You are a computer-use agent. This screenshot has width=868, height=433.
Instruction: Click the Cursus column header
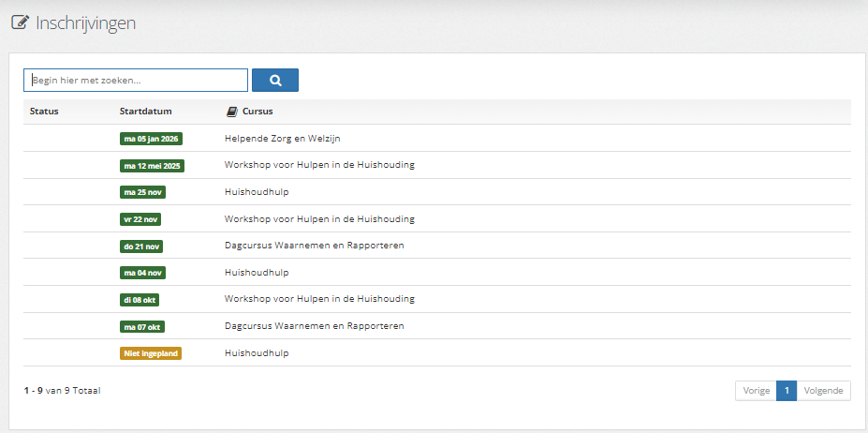click(x=257, y=111)
